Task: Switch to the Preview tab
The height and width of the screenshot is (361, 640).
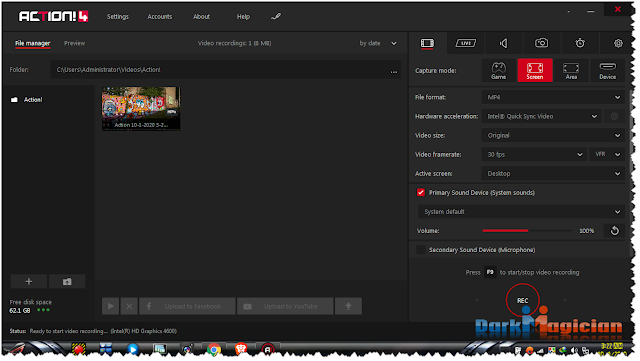Action: click(x=74, y=43)
